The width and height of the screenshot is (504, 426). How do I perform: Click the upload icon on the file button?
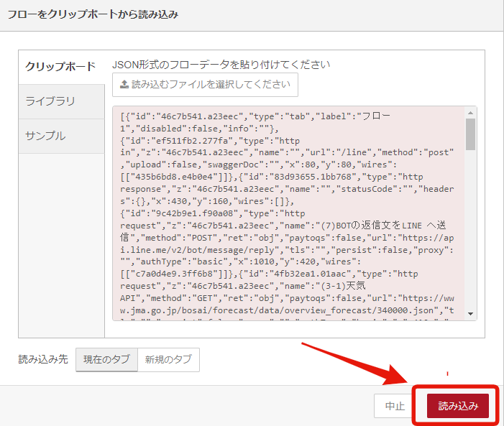[124, 84]
